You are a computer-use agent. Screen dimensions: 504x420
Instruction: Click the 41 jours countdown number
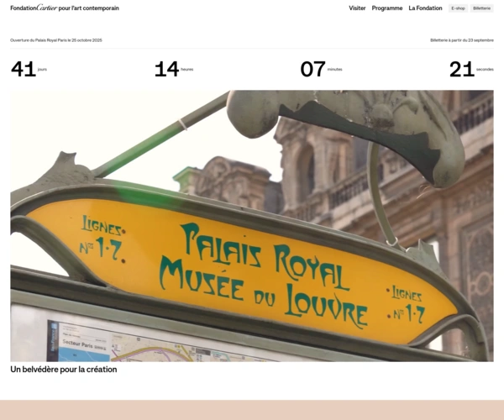[x=24, y=70]
